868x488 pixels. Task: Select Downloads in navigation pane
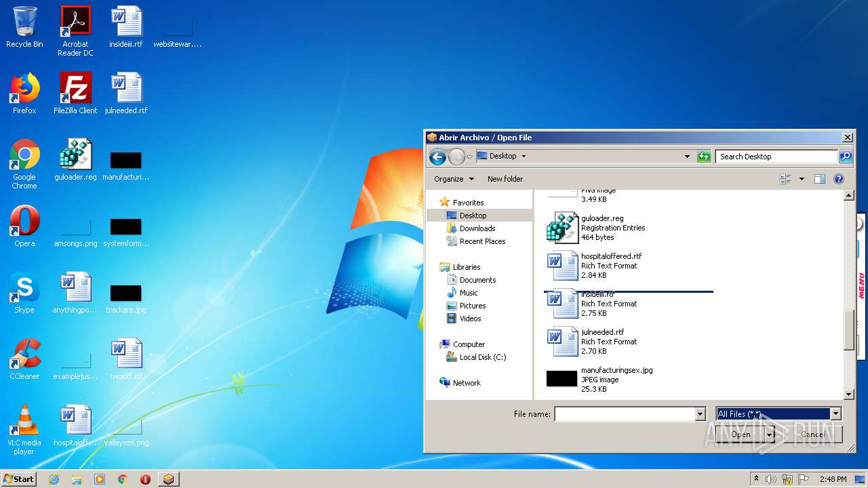tap(471, 228)
